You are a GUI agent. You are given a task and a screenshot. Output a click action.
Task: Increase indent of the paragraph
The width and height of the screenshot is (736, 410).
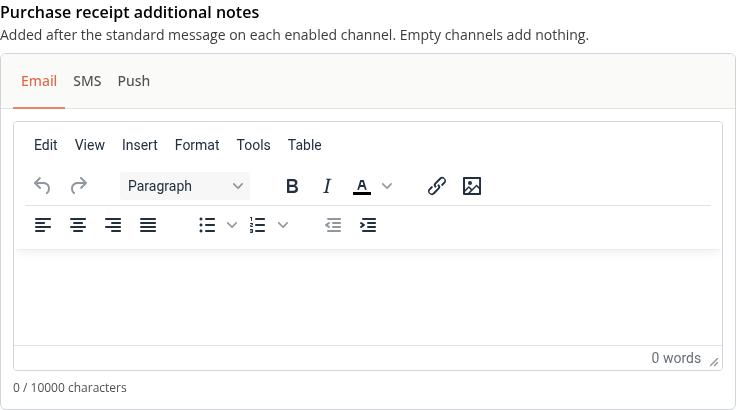click(368, 225)
